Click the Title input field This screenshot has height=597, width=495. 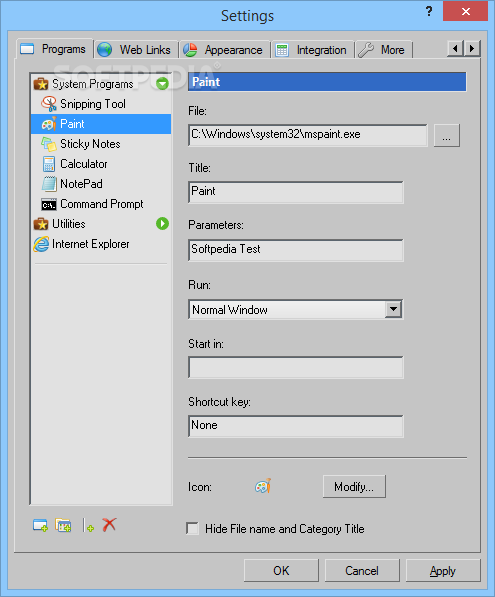pos(295,192)
